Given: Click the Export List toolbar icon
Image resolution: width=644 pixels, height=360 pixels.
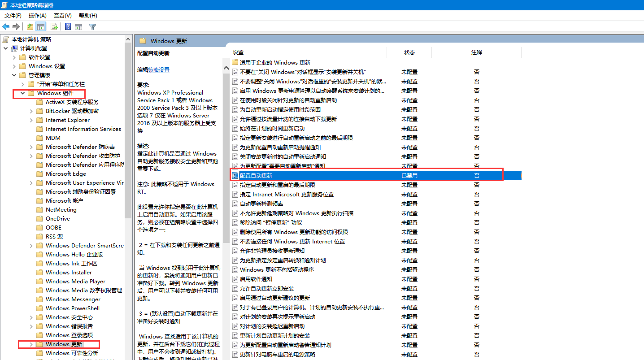Looking at the screenshot, I should pyautogui.click(x=54, y=26).
